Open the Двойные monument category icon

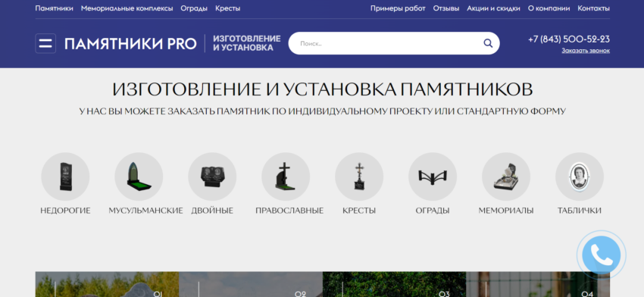212,177
